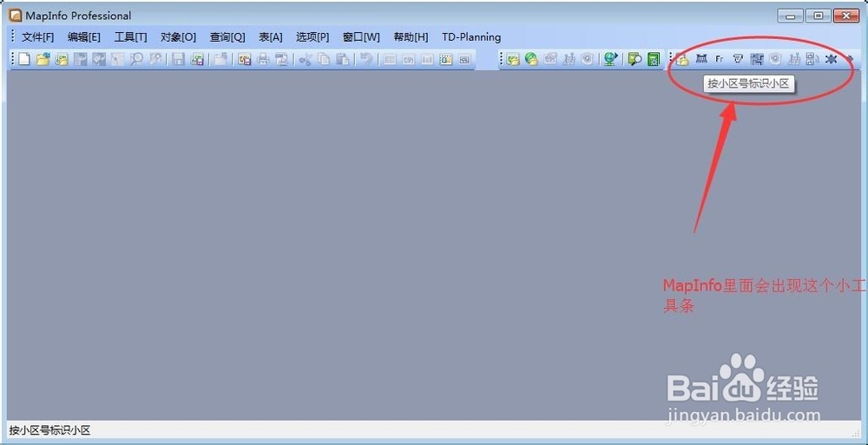This screenshot has height=445, width=868.
Task: Open the 工具[T] menu
Action: (x=131, y=37)
